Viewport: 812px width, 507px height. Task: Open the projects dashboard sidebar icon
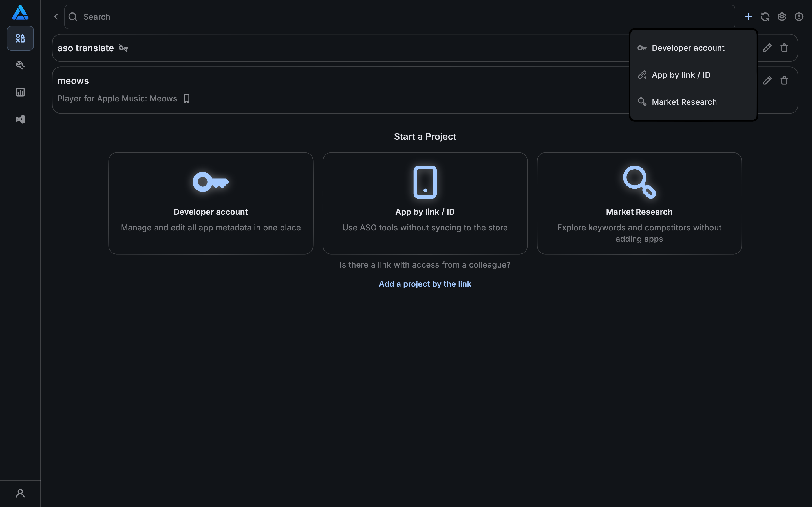20,38
